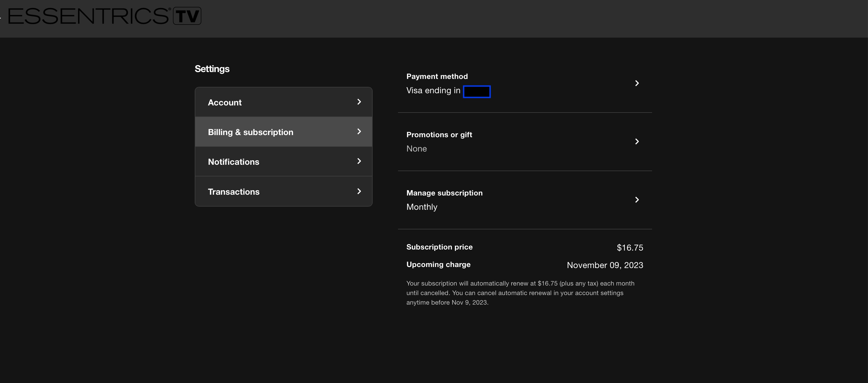Click the Subscription price label
The image size is (868, 383).
tap(439, 247)
